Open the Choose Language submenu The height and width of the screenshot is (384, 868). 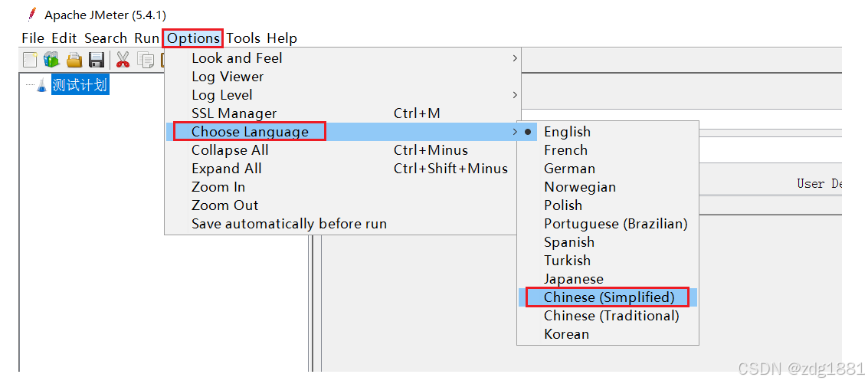(343, 132)
